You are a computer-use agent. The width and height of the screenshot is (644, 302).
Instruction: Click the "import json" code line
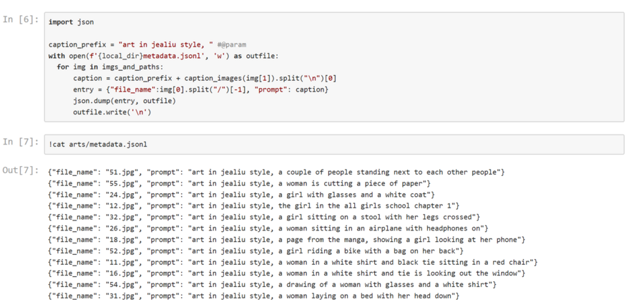coord(71,22)
